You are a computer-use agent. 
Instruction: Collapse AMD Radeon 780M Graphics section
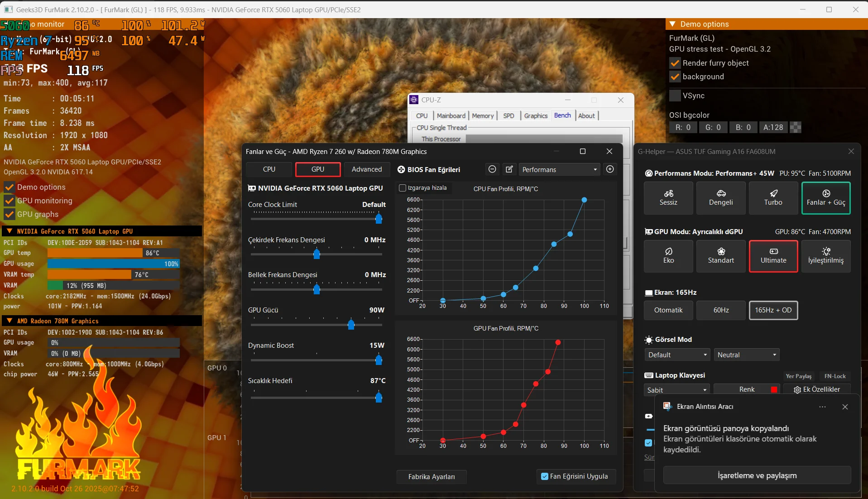10,321
